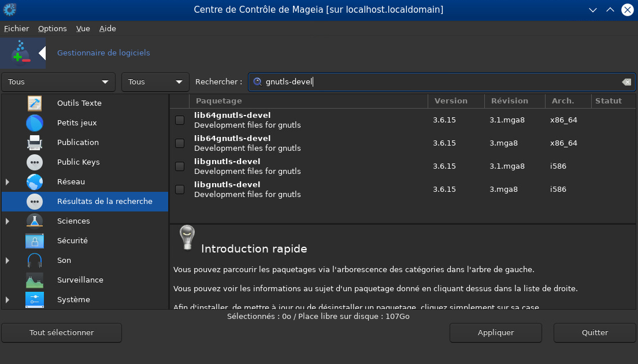This screenshot has width=638, height=364.
Task: Click the magnifier icon in search box
Action: (258, 81)
